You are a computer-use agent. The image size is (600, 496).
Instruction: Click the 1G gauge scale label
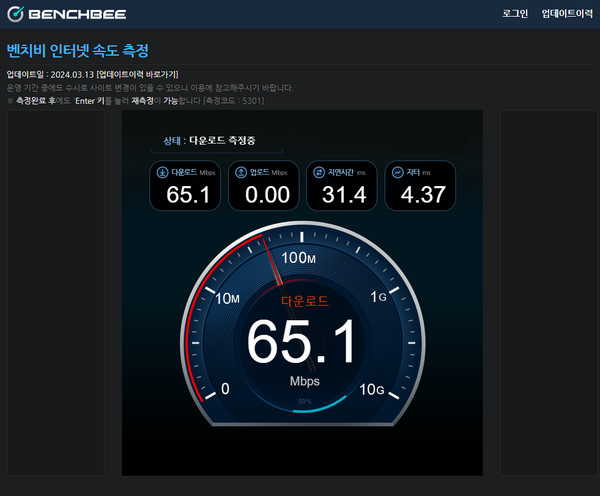click(x=378, y=297)
